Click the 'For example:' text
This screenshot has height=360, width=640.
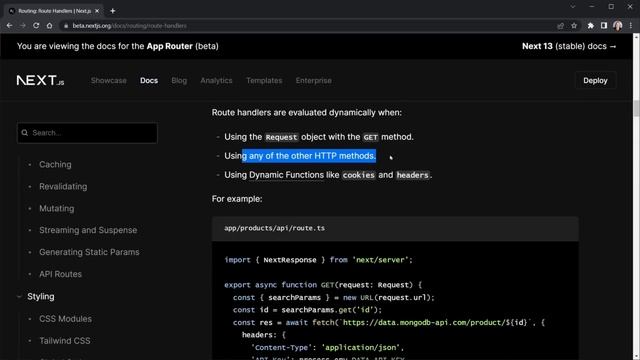(x=237, y=199)
